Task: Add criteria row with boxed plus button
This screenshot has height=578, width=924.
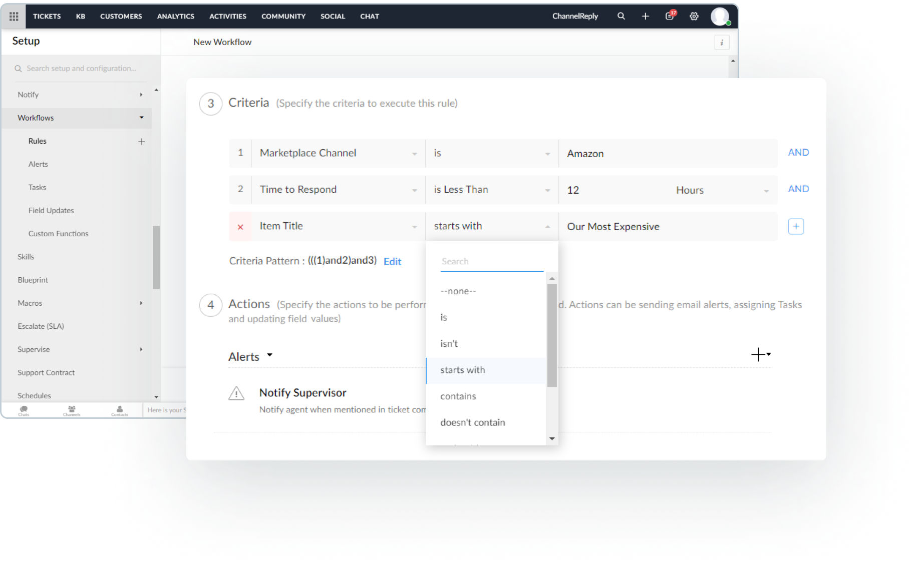Action: [795, 226]
